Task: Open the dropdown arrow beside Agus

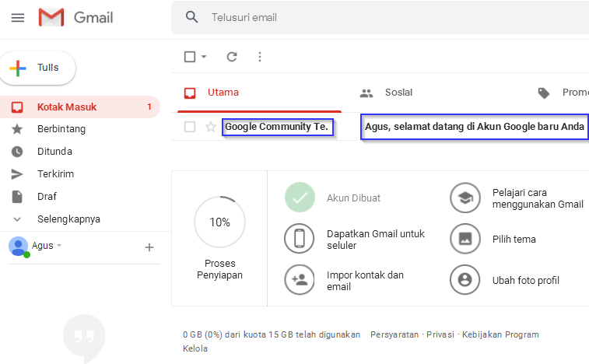Action: [x=59, y=245]
